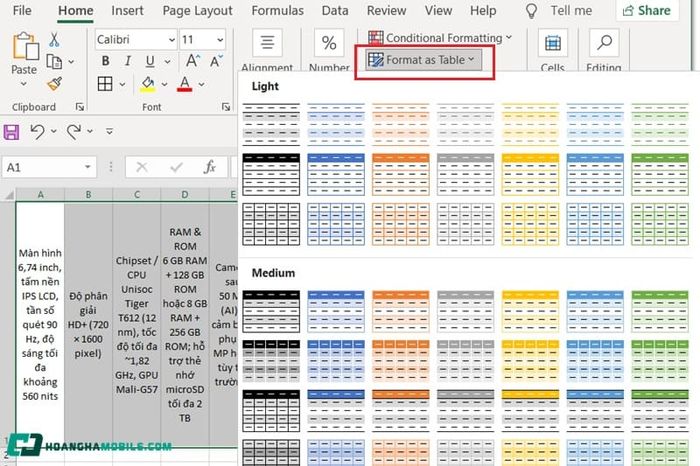Image resolution: width=700 pixels, height=466 pixels.
Task: Open the Calibri font name dropdown
Action: pos(172,40)
